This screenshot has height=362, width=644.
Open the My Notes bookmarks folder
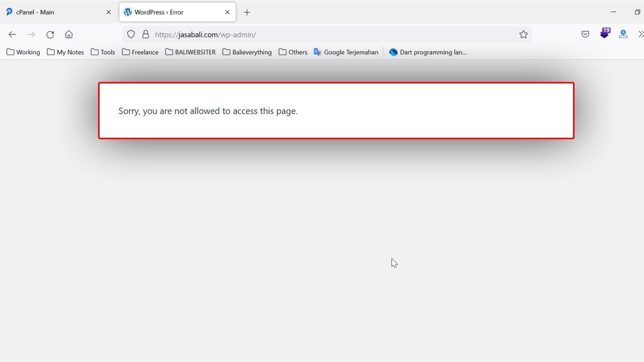(x=65, y=52)
